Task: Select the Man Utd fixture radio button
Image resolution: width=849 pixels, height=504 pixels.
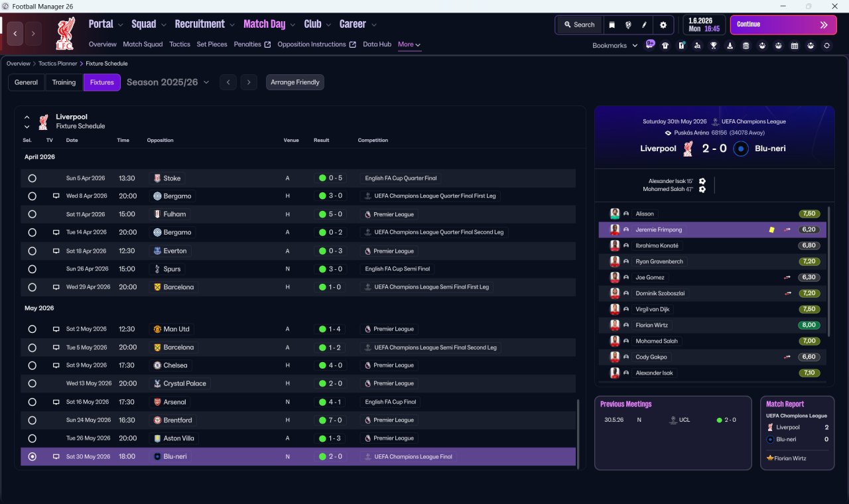Action: tap(33, 329)
